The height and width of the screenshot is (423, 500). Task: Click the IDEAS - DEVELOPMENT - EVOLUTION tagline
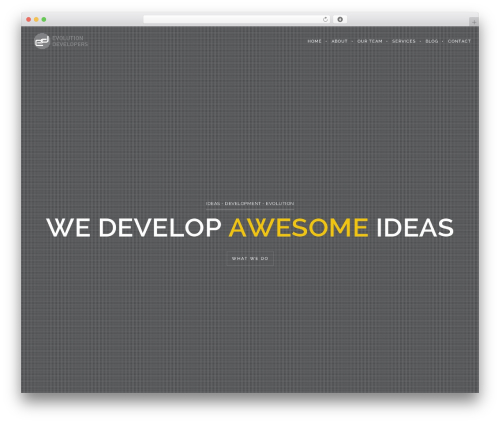[x=250, y=203]
